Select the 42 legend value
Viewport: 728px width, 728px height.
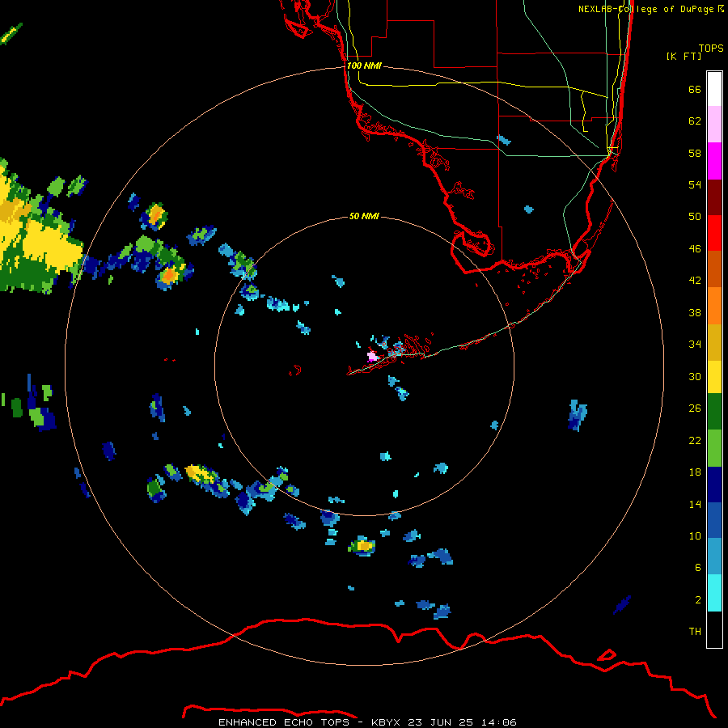[695, 281]
